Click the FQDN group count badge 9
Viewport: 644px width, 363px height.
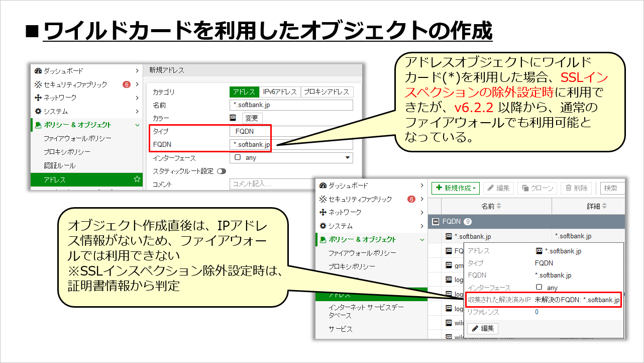[467, 221]
